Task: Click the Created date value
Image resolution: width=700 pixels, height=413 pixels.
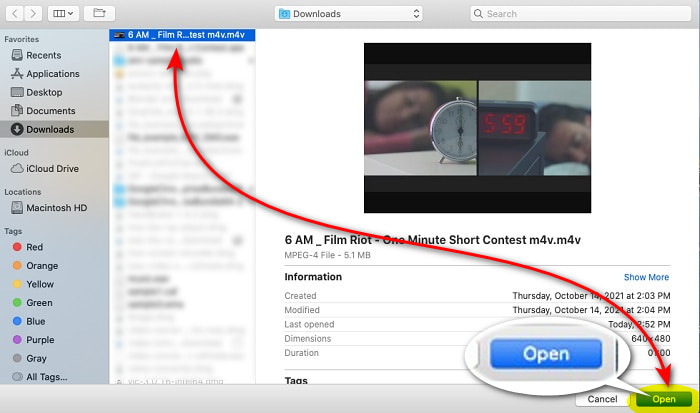Action: tap(591, 296)
